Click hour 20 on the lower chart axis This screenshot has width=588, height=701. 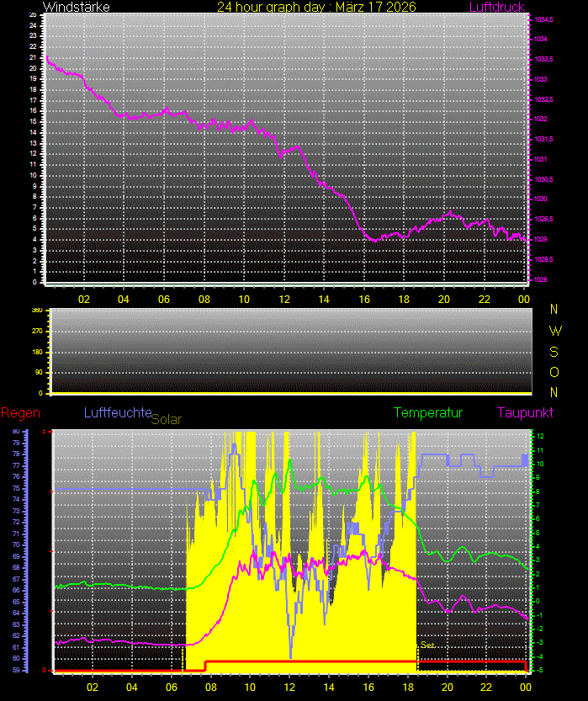447,687
